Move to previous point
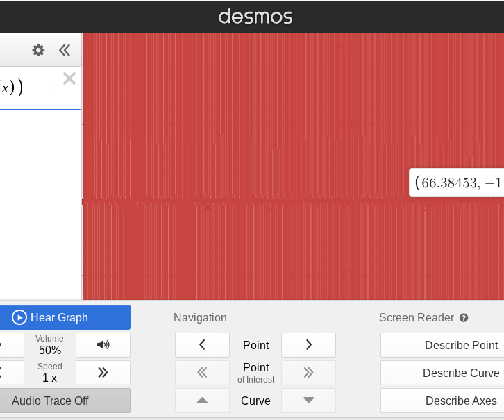This screenshot has width=504, height=420. [x=202, y=345]
